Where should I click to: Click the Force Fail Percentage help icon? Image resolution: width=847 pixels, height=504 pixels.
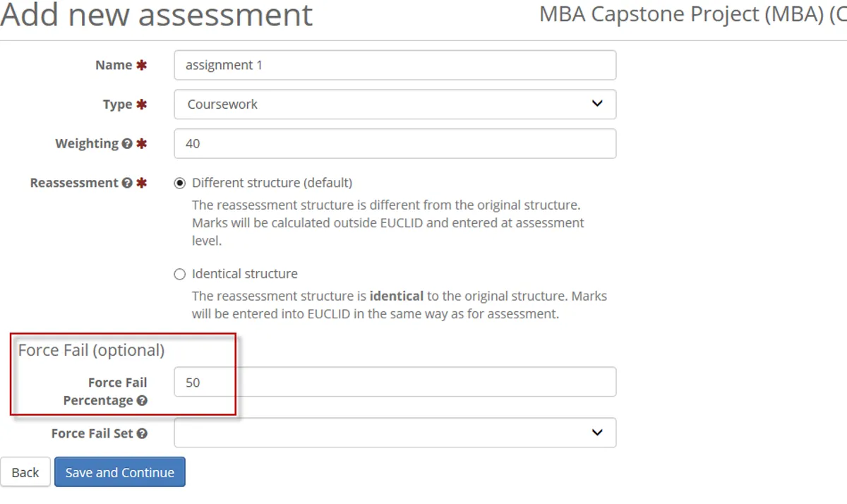(142, 401)
